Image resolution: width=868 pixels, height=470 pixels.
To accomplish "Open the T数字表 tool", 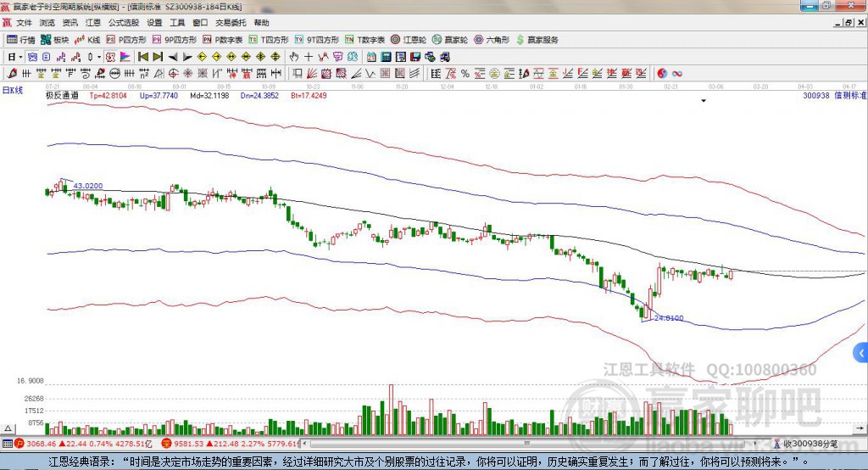I will click(364, 40).
